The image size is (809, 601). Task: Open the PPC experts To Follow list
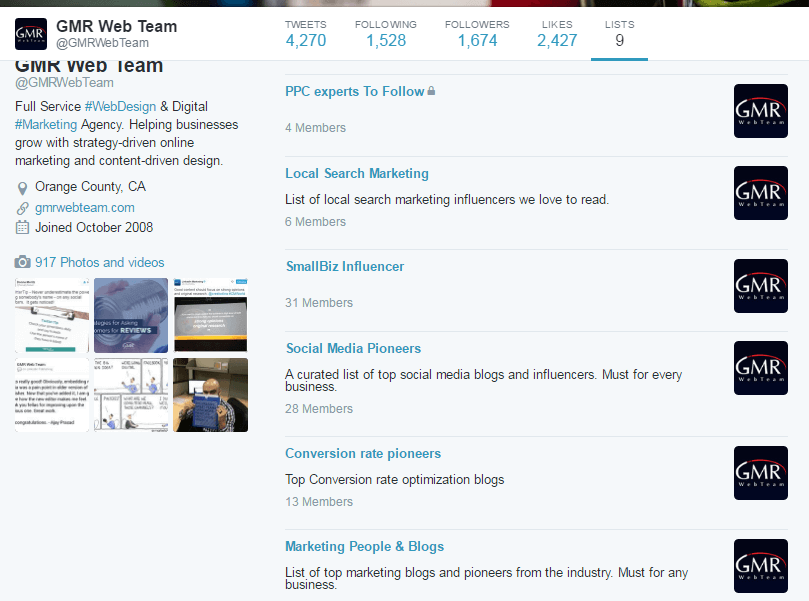point(354,91)
